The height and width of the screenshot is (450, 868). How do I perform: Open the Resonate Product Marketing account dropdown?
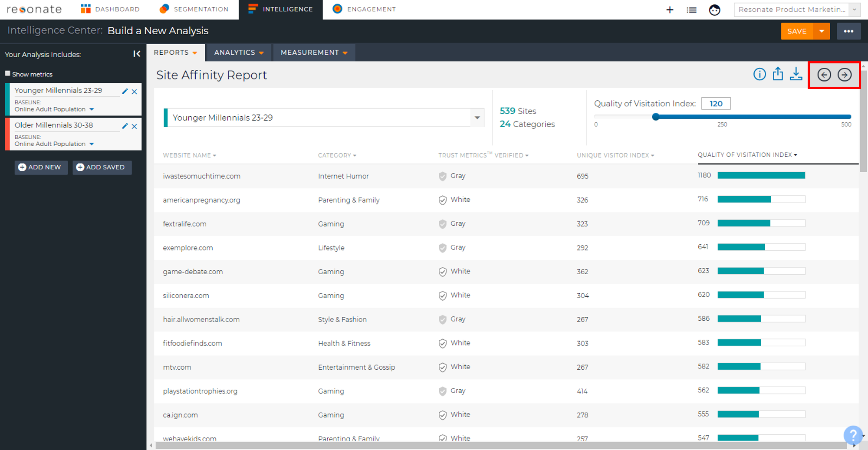pyautogui.click(x=797, y=10)
